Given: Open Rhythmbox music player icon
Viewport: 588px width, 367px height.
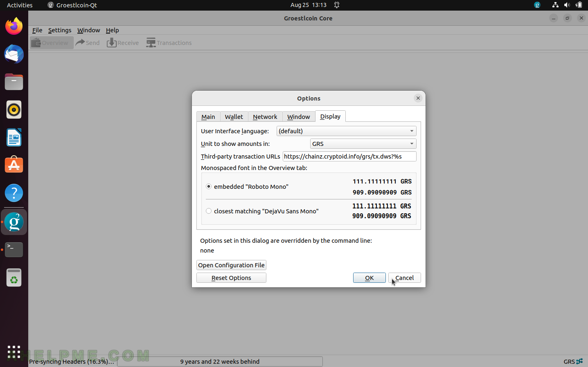Looking at the screenshot, I should tap(14, 110).
